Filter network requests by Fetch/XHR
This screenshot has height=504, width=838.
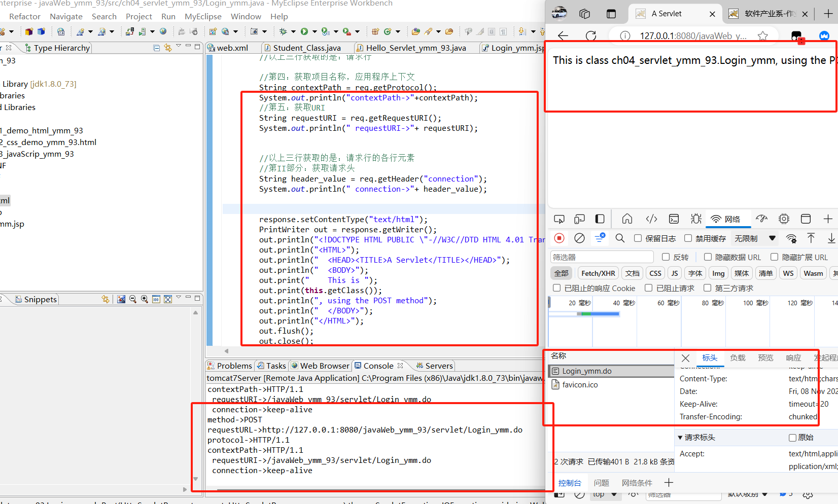pos(598,273)
